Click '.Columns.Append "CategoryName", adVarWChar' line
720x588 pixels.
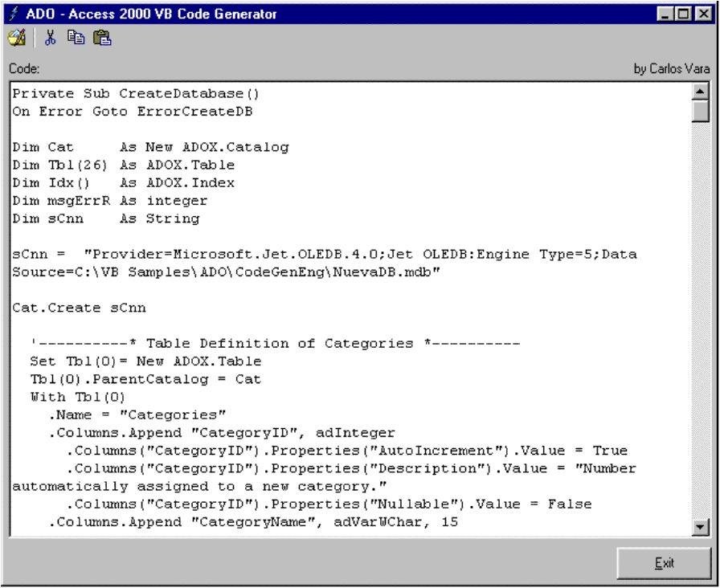click(x=253, y=523)
